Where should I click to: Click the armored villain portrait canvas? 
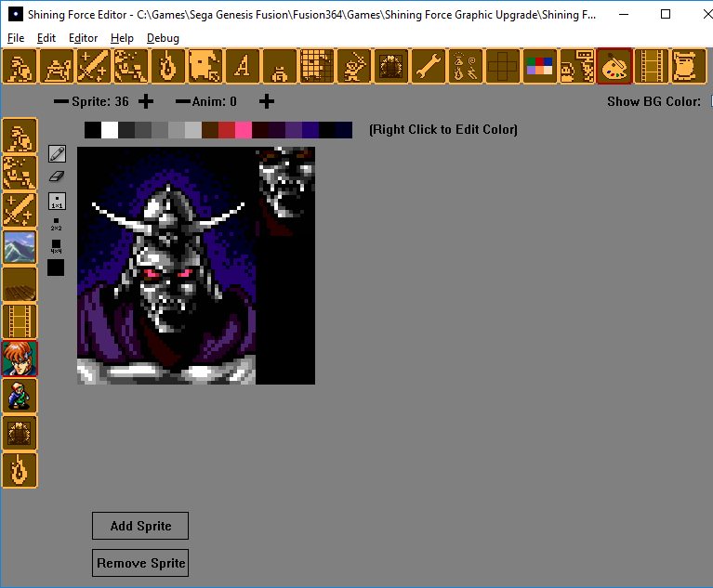click(x=196, y=266)
